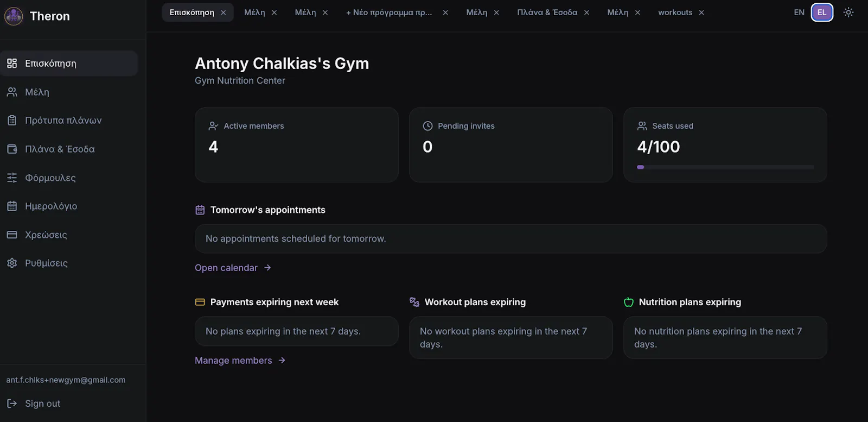This screenshot has height=422, width=868.
Task: Click 'No appointments scheduled for tomorrow.' text
Action: click(296, 239)
